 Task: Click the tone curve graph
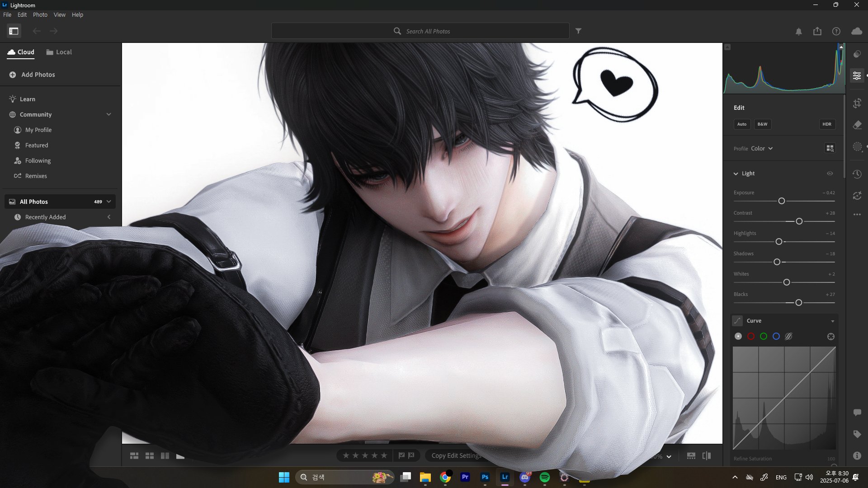(784, 398)
